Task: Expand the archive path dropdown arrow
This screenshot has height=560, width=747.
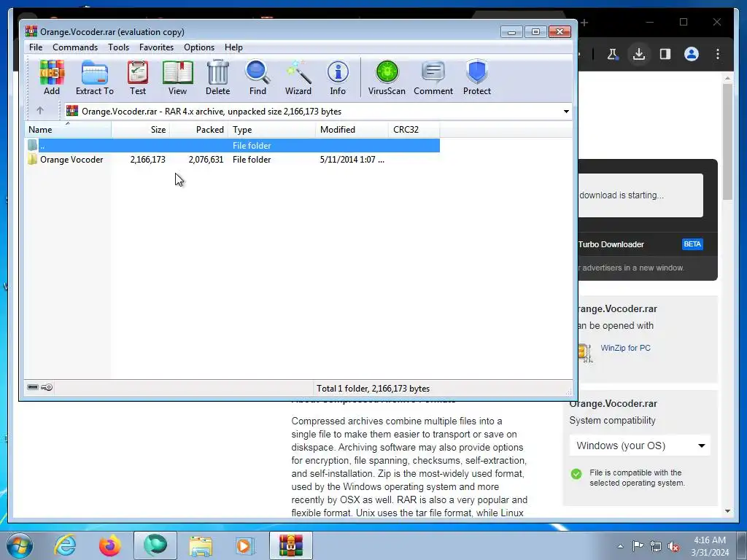Action: pyautogui.click(x=566, y=112)
